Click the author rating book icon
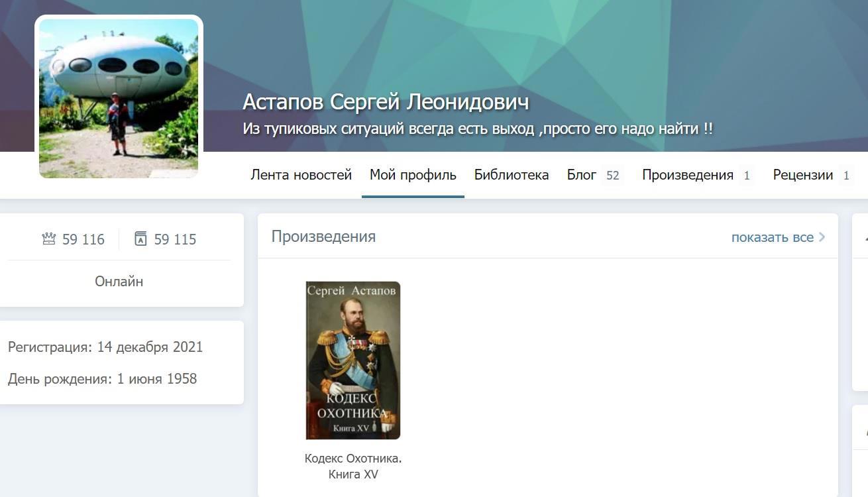The height and width of the screenshot is (497, 868). 140,239
